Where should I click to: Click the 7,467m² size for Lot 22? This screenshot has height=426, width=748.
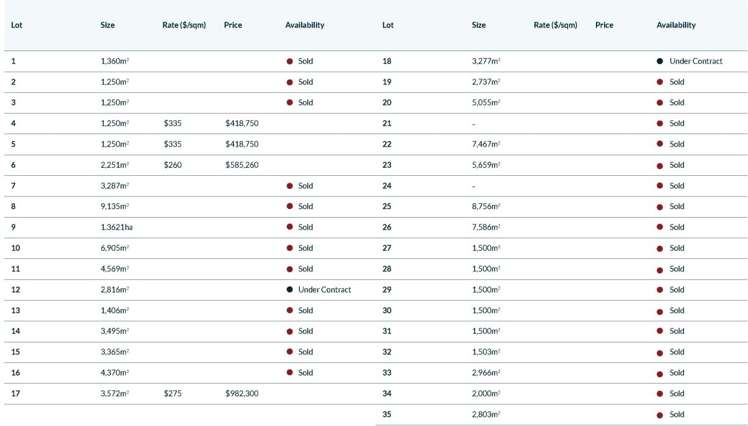pyautogui.click(x=485, y=144)
